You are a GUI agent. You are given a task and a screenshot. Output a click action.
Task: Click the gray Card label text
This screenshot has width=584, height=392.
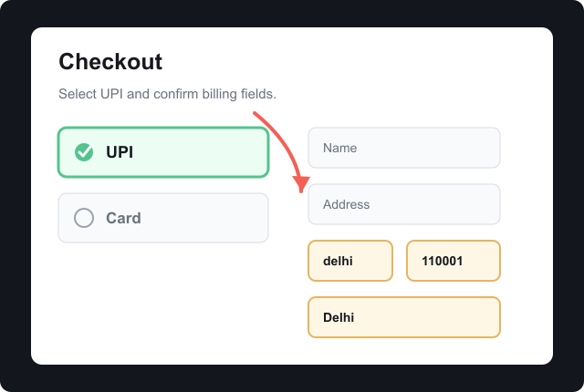124,218
